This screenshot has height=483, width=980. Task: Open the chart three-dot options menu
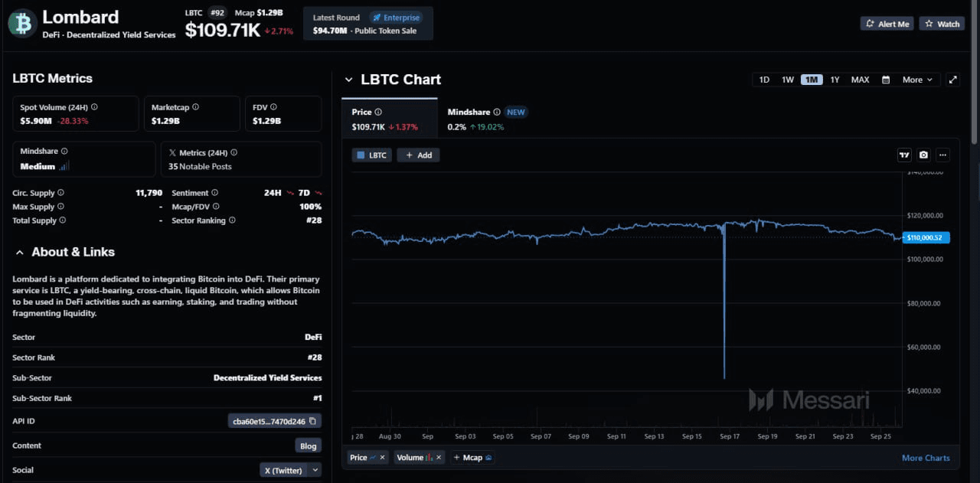[x=942, y=155]
